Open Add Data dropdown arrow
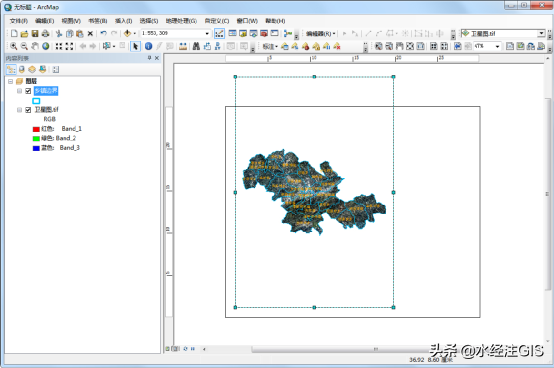 point(135,34)
